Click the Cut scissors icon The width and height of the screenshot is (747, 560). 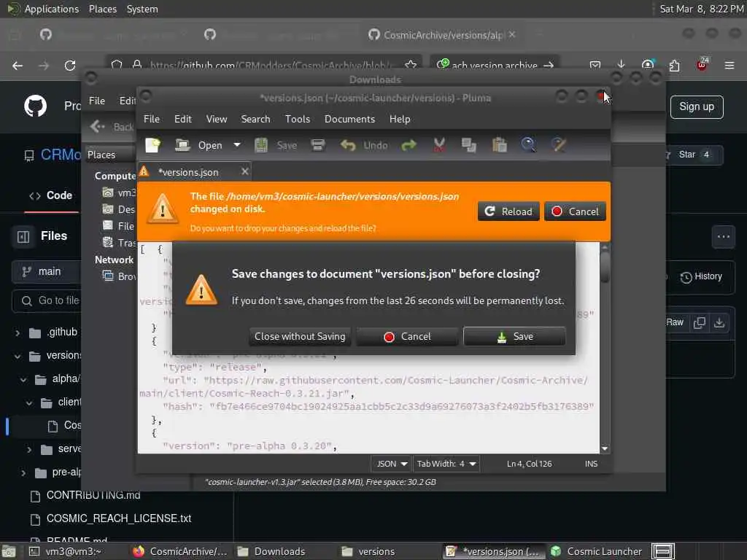click(x=439, y=145)
